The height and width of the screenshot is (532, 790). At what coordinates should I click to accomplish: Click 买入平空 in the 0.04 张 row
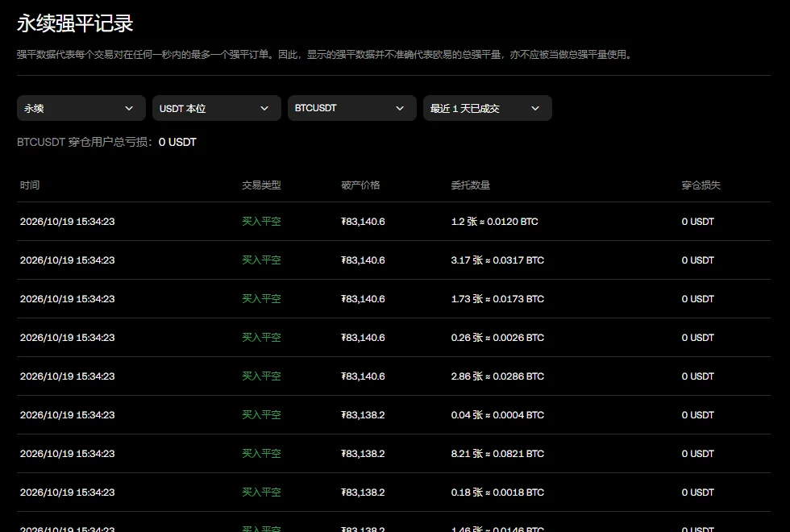click(x=261, y=415)
